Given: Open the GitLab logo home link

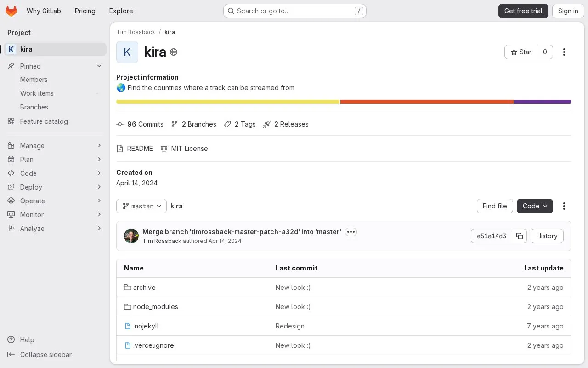Looking at the screenshot, I should tap(11, 11).
